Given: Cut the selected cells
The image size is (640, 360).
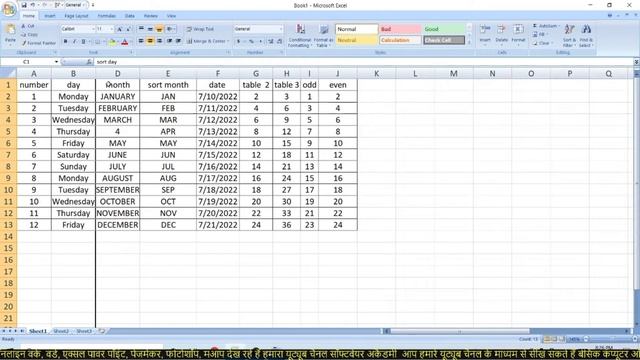Looking at the screenshot, I should pos(28,26).
